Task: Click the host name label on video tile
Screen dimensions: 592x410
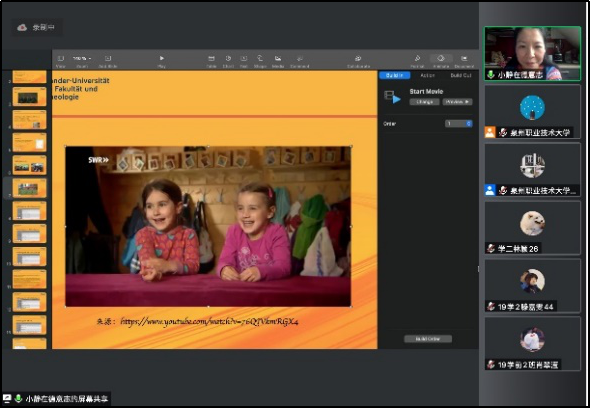Action: click(520, 75)
